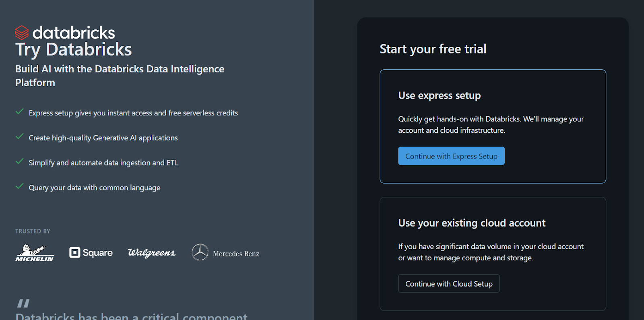This screenshot has height=320, width=644.
Task: Click the Use express setup title
Action: coord(440,96)
